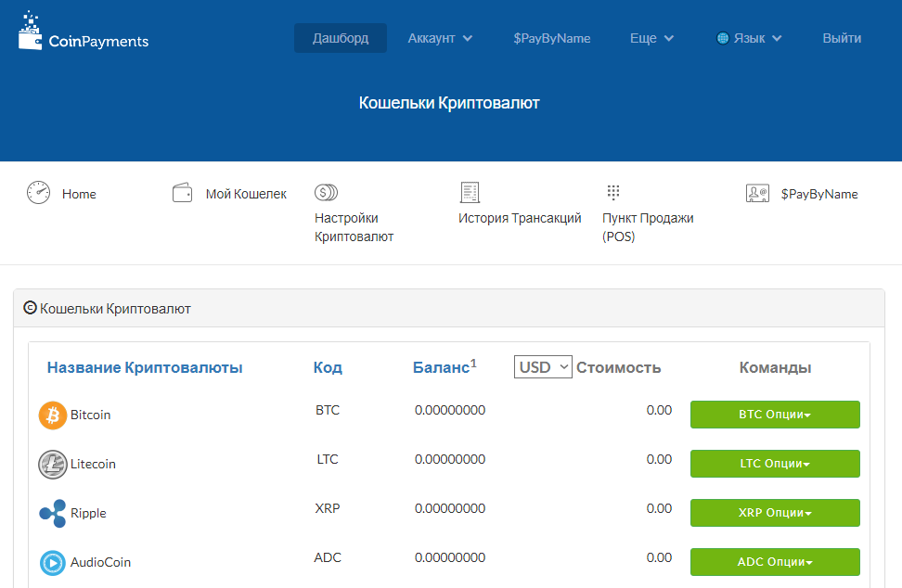902x588 pixels.
Task: Click the Bitcoin coin logo
Action: click(x=52, y=415)
